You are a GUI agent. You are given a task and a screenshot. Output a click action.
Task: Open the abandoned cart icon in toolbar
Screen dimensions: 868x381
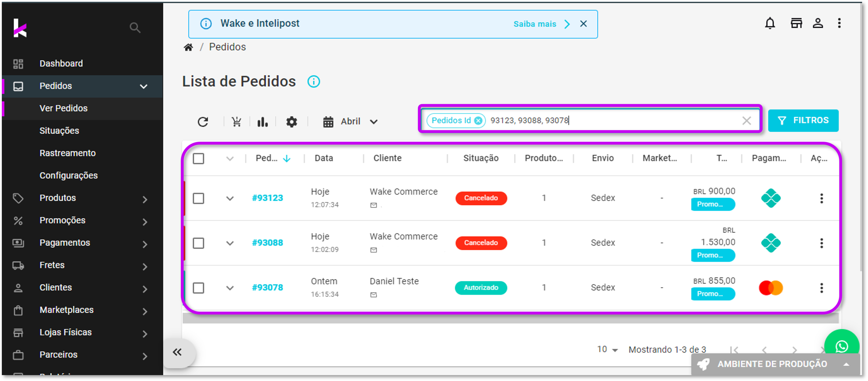coord(236,121)
